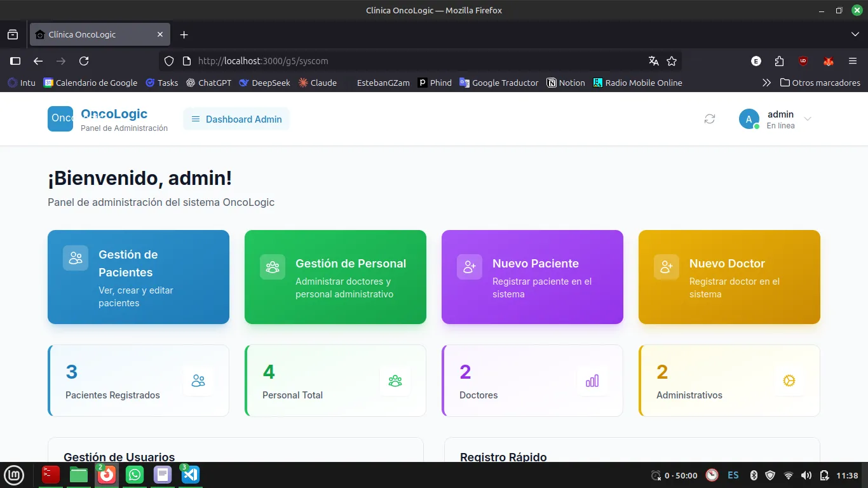Open the Gestión de Personal card
Viewport: 868px width, 488px height.
pyautogui.click(x=336, y=277)
